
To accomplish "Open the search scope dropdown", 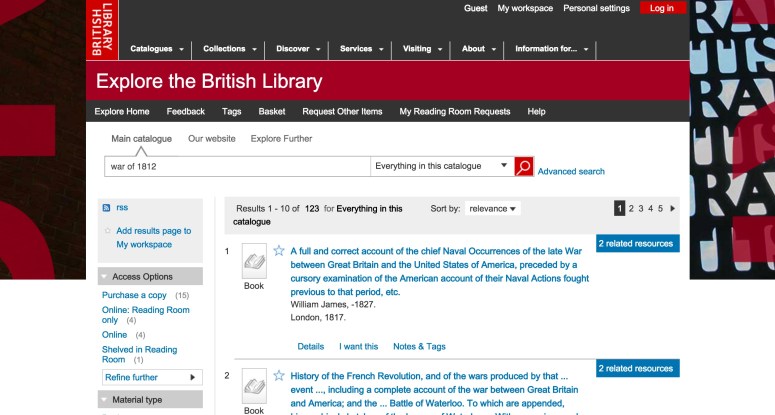I will click(441, 166).
